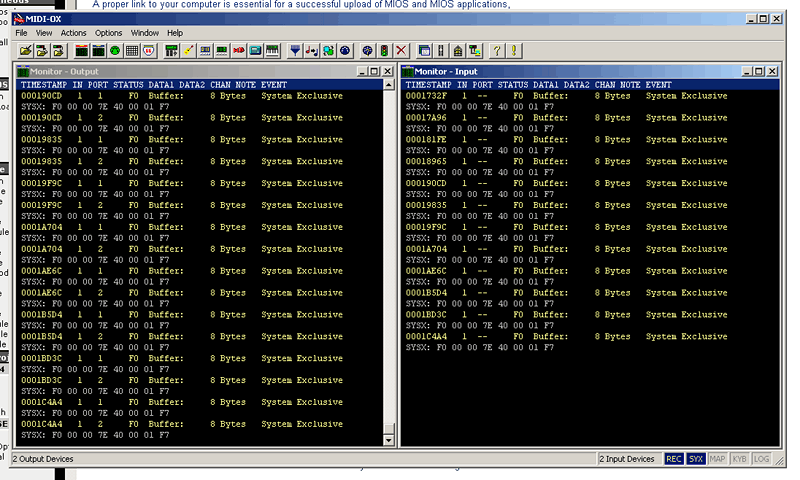
Task: Open help via yellow question mark icon
Action: [496, 50]
